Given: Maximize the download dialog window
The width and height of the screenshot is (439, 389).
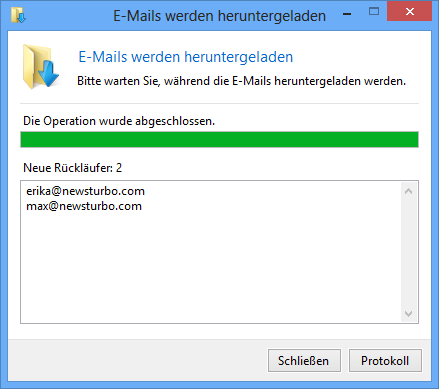Looking at the screenshot, I should [x=374, y=12].
